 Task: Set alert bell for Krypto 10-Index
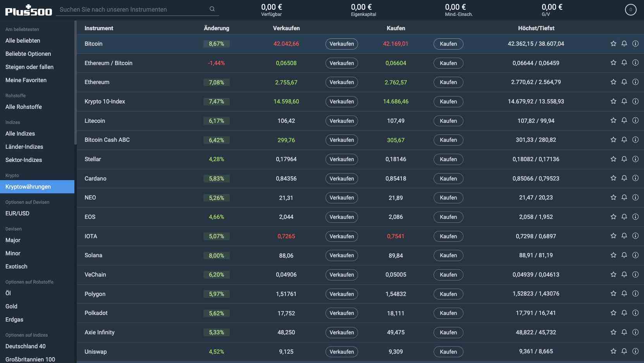624,102
